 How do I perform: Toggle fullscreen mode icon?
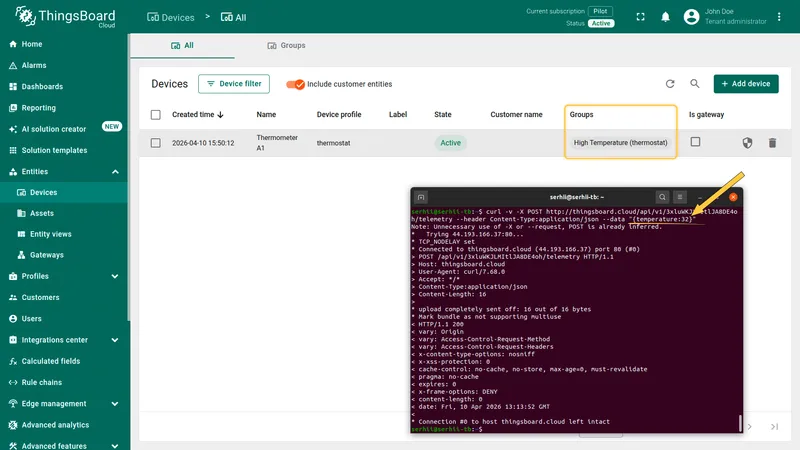640,17
